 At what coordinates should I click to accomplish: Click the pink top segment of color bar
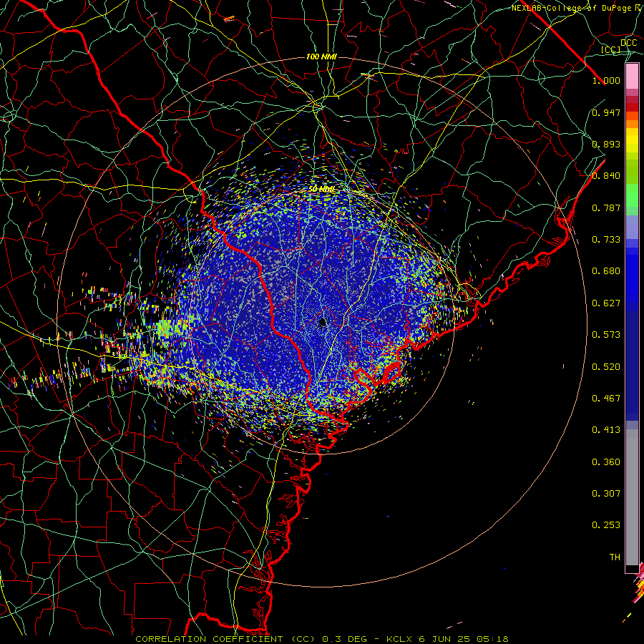coord(632,77)
